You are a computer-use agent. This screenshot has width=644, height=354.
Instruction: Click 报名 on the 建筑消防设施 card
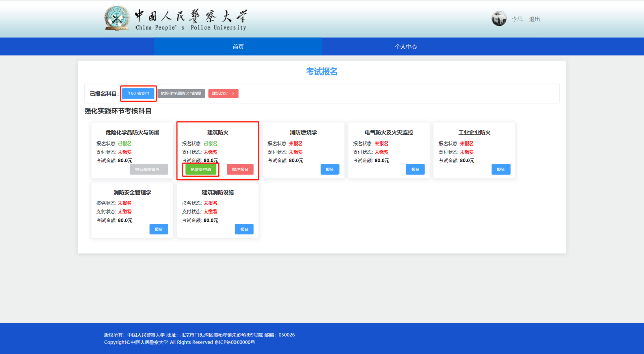pyautogui.click(x=244, y=229)
